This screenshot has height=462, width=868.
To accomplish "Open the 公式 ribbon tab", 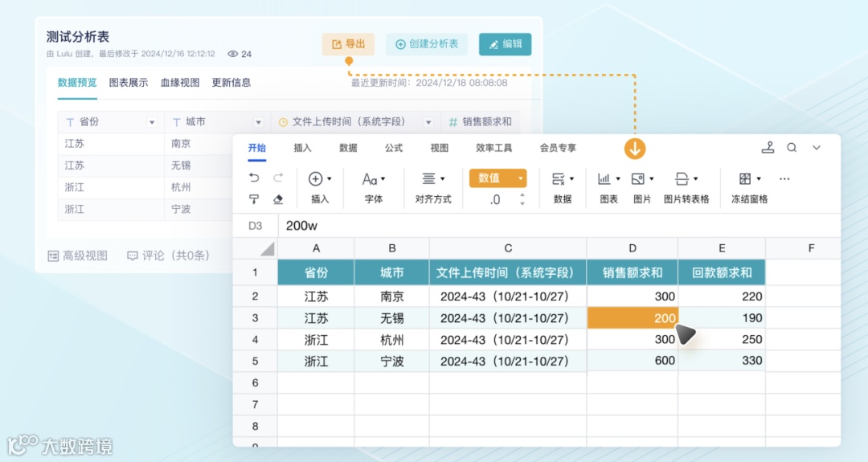I will point(394,148).
